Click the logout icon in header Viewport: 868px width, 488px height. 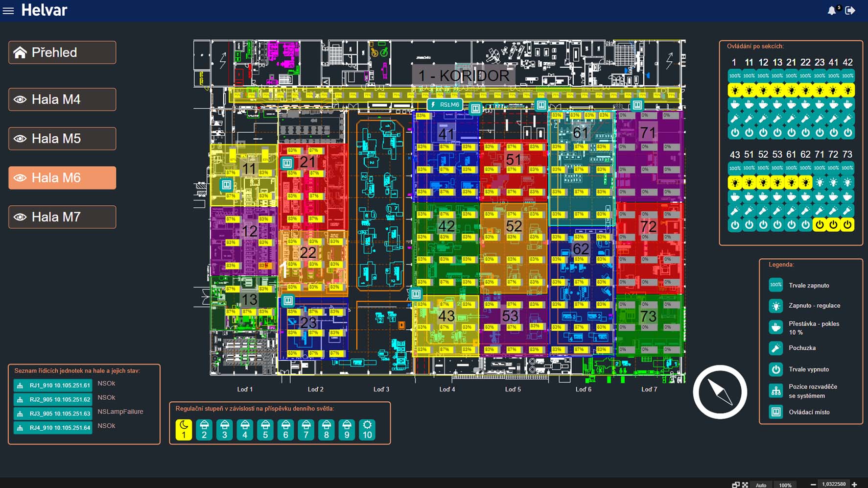pyautogui.click(x=850, y=10)
